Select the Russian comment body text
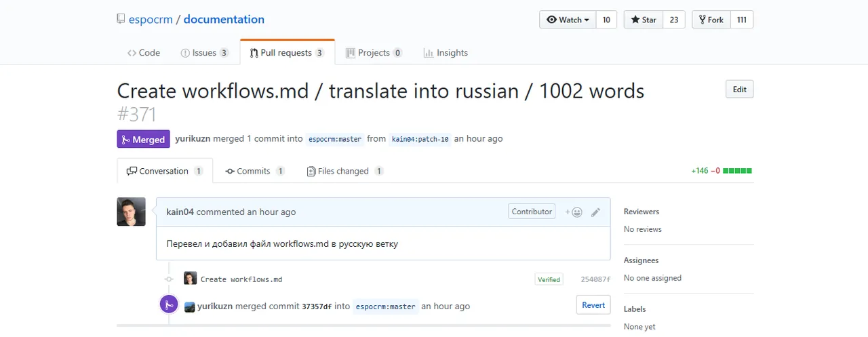This screenshot has height=337, width=868. (282, 243)
